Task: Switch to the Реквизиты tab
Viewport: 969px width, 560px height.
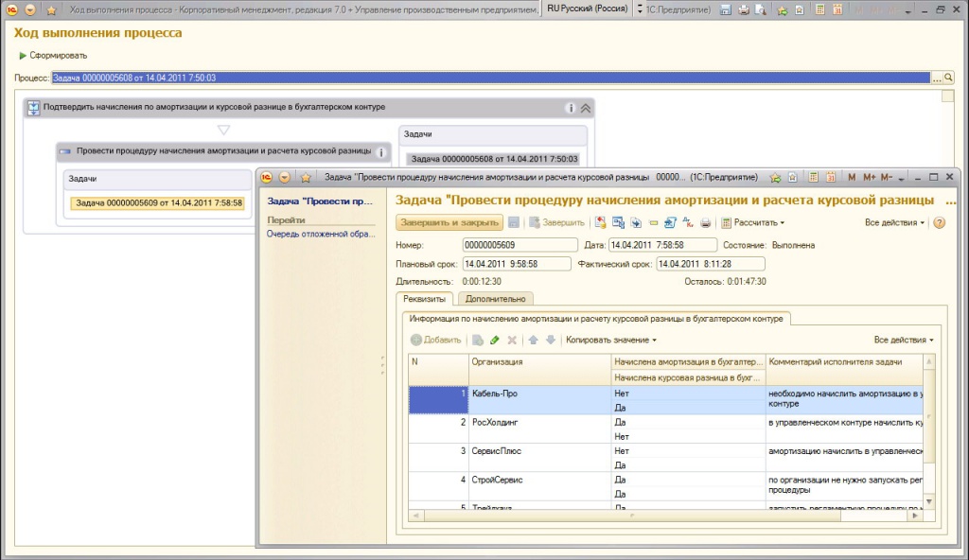Action: [425, 299]
